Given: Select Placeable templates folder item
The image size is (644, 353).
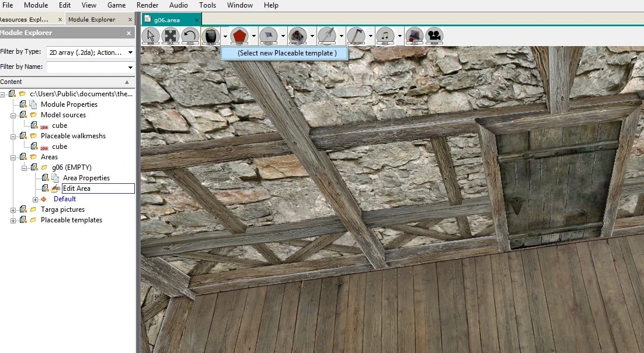Looking at the screenshot, I should click(x=71, y=220).
